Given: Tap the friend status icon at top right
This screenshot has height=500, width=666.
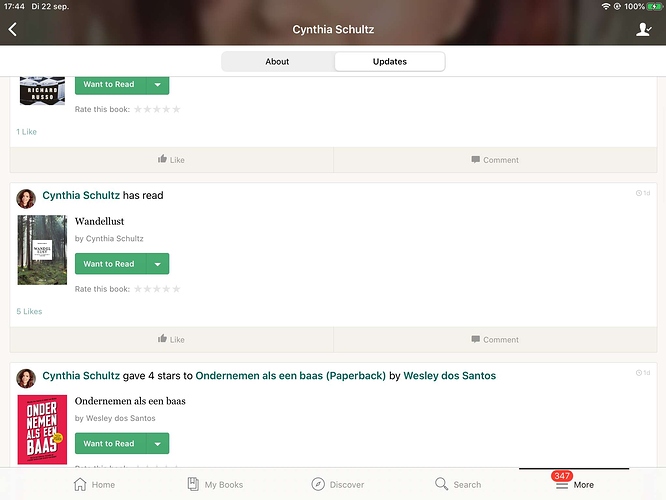Looking at the screenshot, I should [644, 29].
